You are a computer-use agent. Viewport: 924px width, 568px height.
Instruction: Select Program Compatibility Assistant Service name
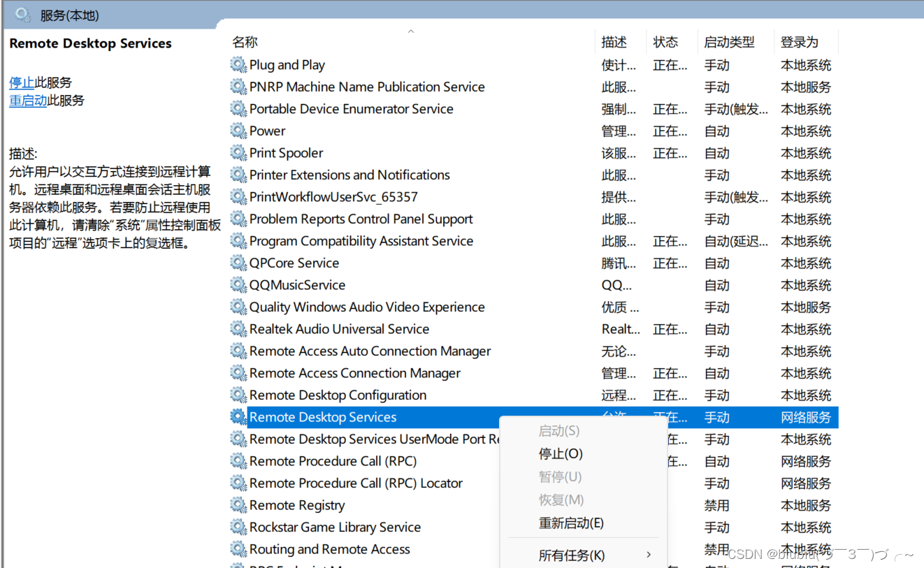pyautogui.click(x=361, y=241)
